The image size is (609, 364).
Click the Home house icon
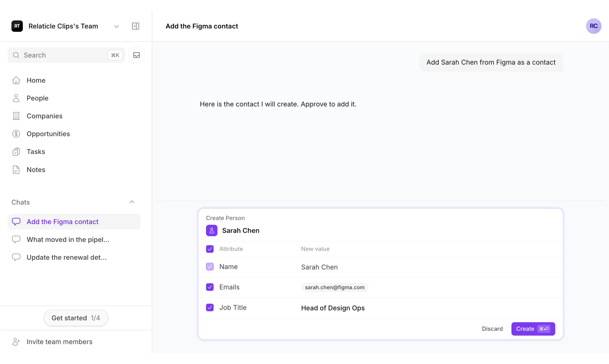pyautogui.click(x=16, y=80)
